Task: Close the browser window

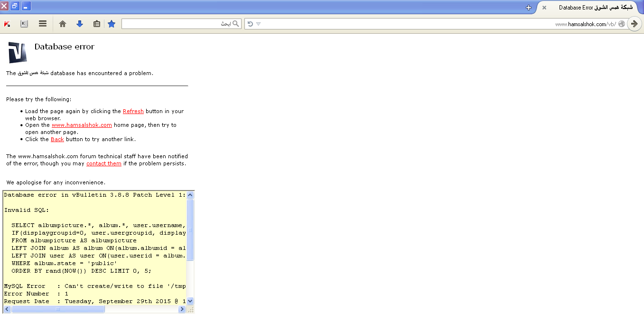Action: click(4, 7)
